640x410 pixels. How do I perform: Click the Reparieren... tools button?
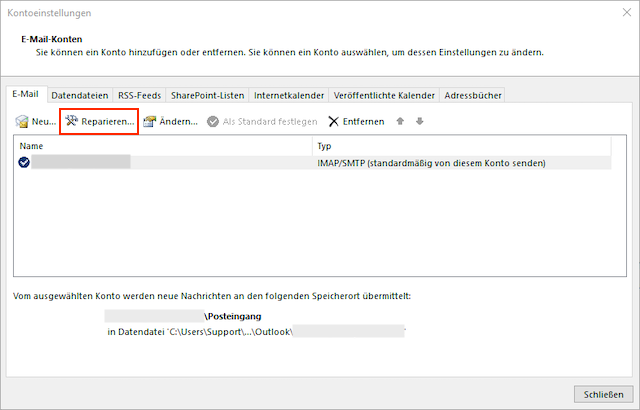click(99, 122)
